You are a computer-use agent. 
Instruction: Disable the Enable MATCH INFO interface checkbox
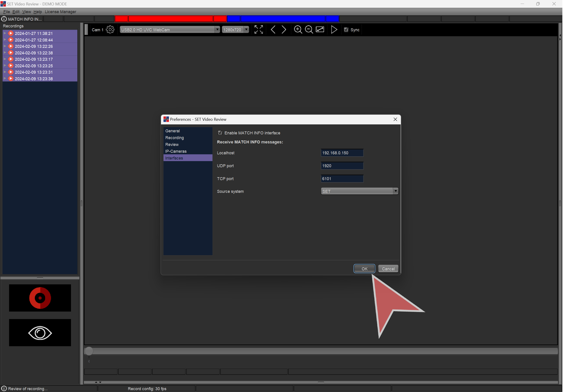(x=220, y=133)
